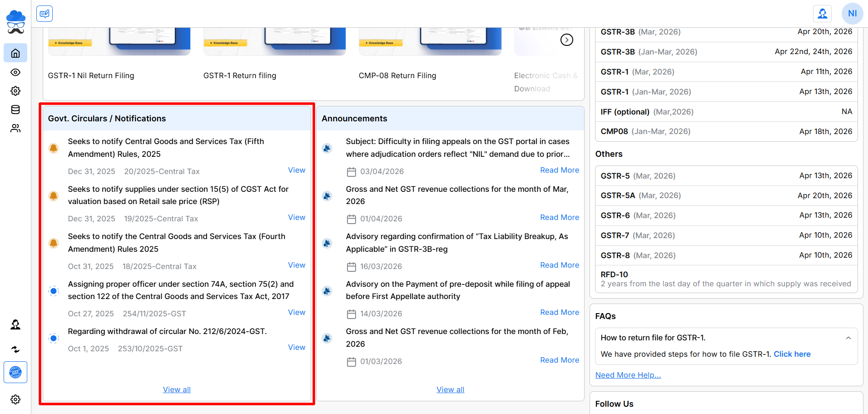Open the Home icon in the sidebar
Screen dimensions: 868x414
(15, 53)
